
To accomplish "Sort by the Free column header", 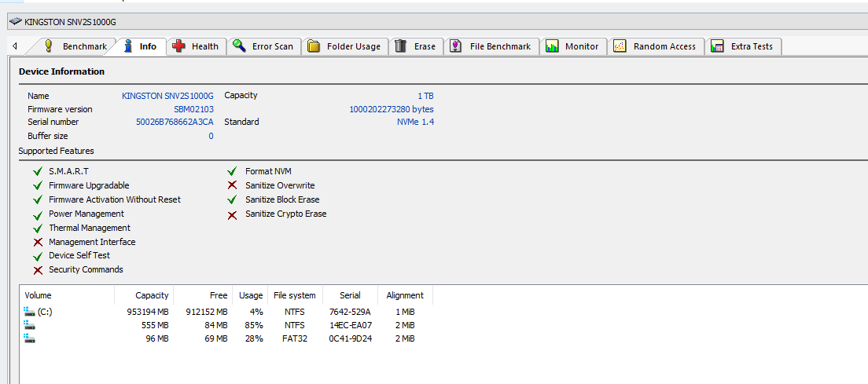I will point(203,295).
